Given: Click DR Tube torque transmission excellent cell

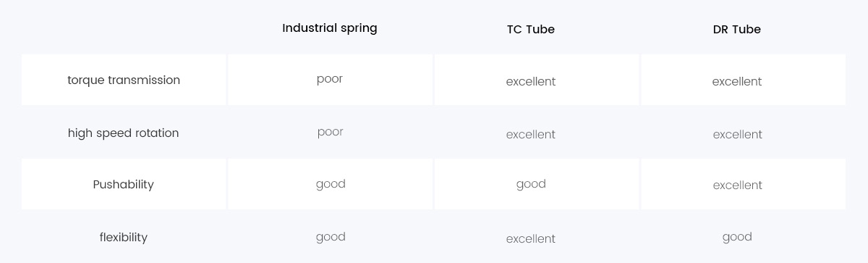Looking at the screenshot, I should tap(743, 80).
